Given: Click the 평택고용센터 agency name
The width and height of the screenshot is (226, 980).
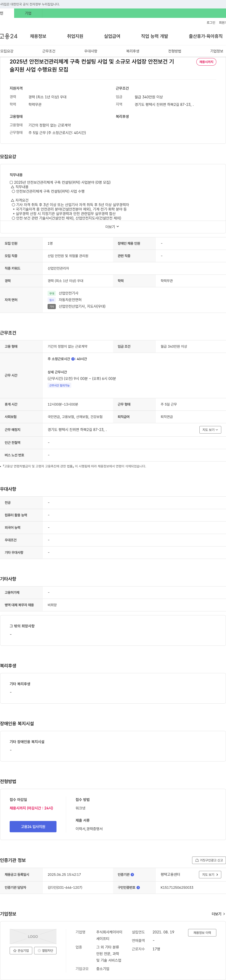Looking at the screenshot, I should click(x=170, y=874).
